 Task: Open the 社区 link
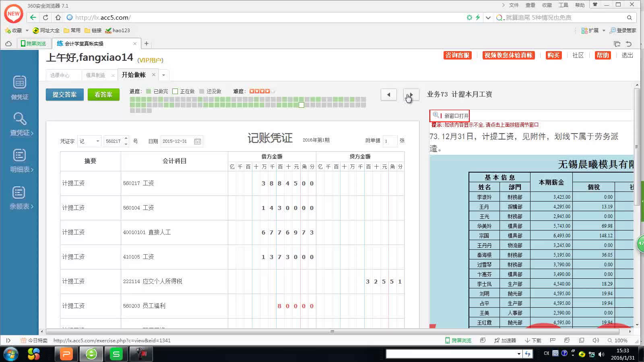(x=578, y=55)
